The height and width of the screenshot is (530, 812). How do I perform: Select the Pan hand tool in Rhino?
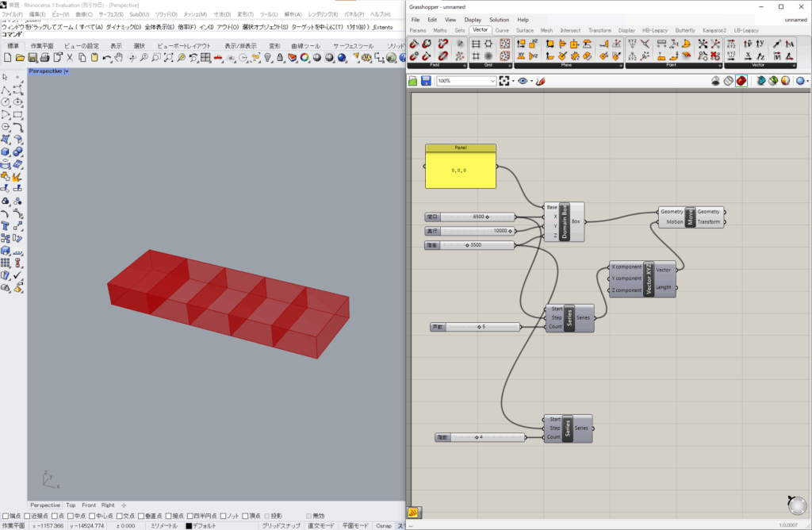pyautogui.click(x=118, y=58)
